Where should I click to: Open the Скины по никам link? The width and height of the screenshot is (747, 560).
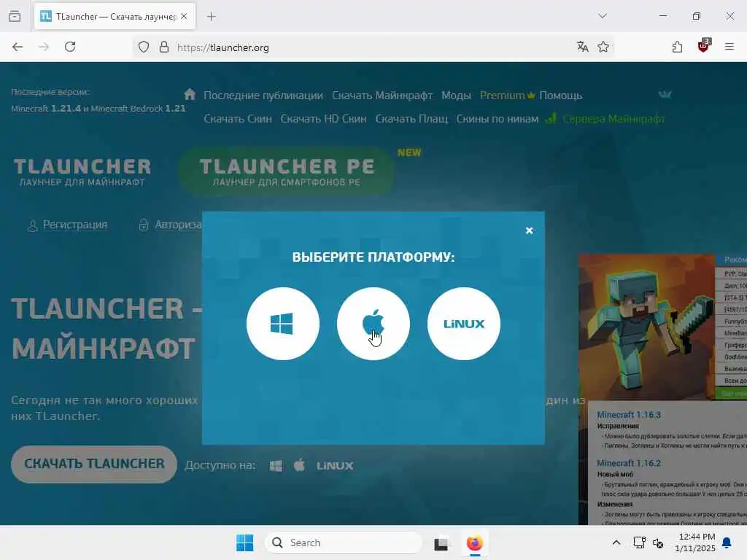click(498, 119)
